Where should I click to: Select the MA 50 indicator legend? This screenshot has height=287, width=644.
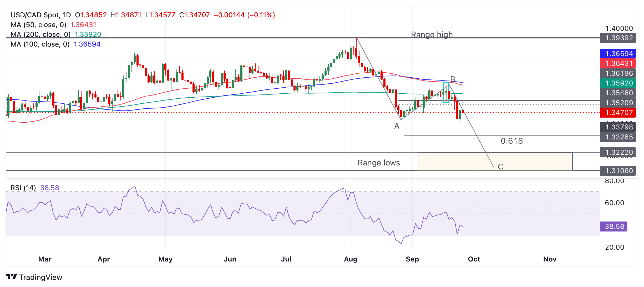38,25
